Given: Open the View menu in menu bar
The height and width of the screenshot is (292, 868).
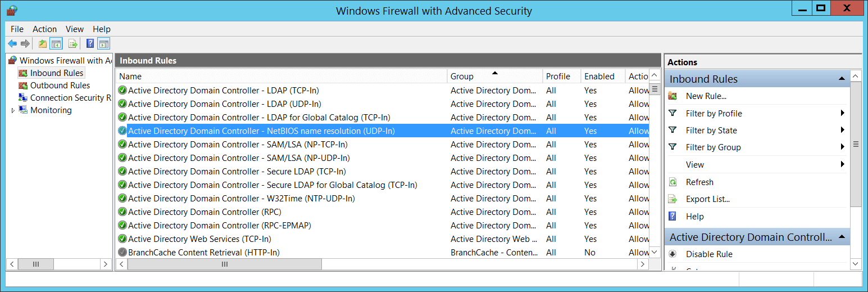Looking at the screenshot, I should click(x=74, y=29).
